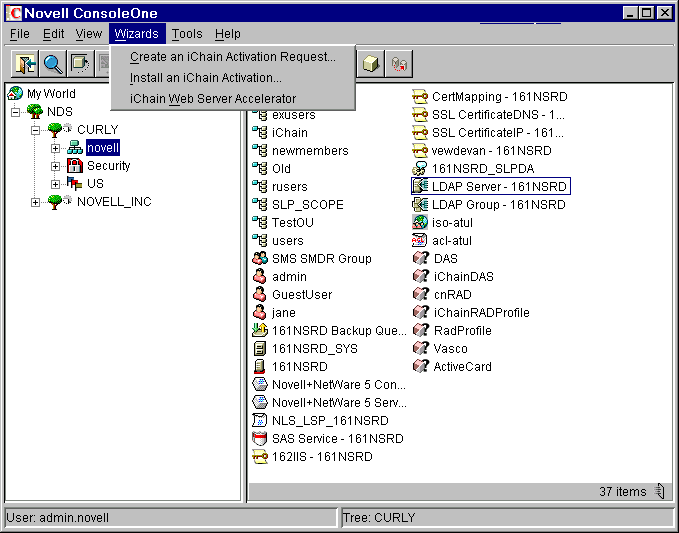Select the rusers list entry

[290, 187]
